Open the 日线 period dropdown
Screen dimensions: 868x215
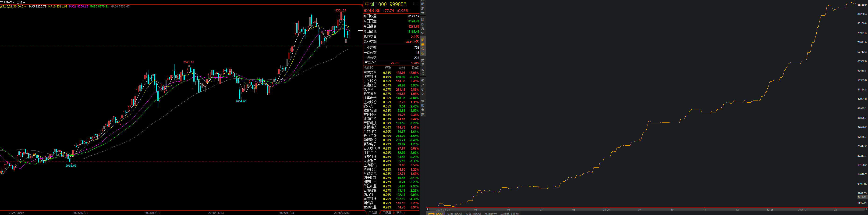[x=21, y=2]
